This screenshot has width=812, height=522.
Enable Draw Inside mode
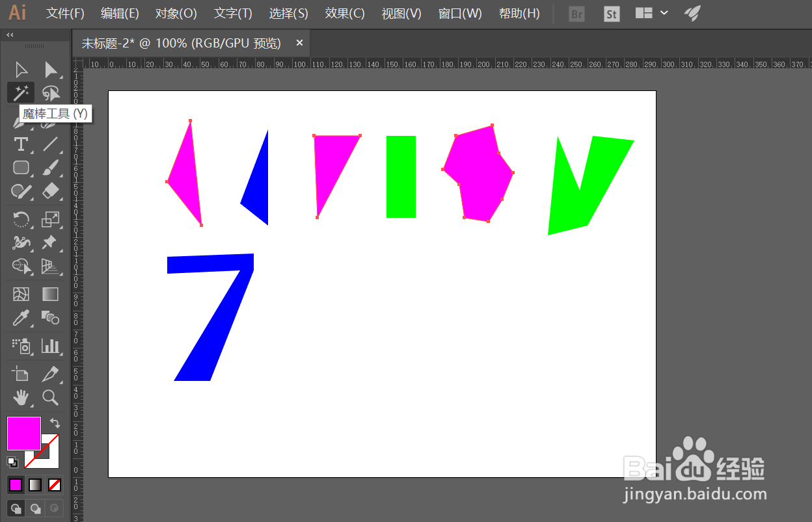click(x=55, y=508)
